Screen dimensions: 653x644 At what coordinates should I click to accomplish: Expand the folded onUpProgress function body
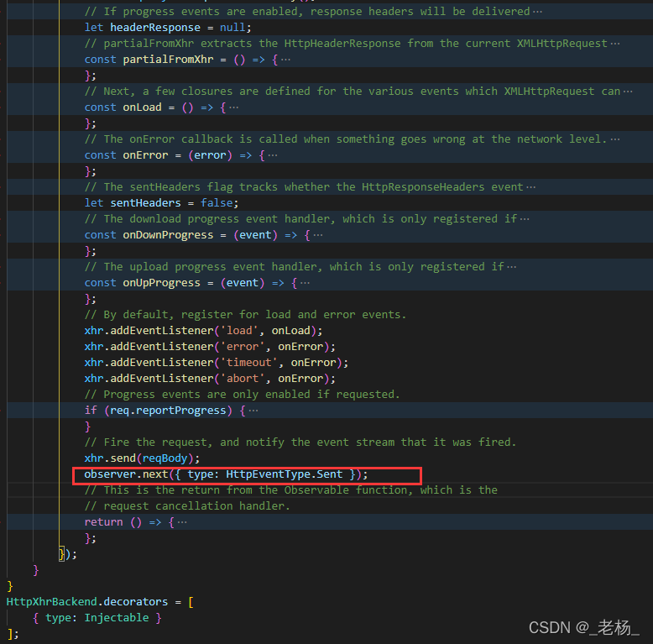point(306,283)
